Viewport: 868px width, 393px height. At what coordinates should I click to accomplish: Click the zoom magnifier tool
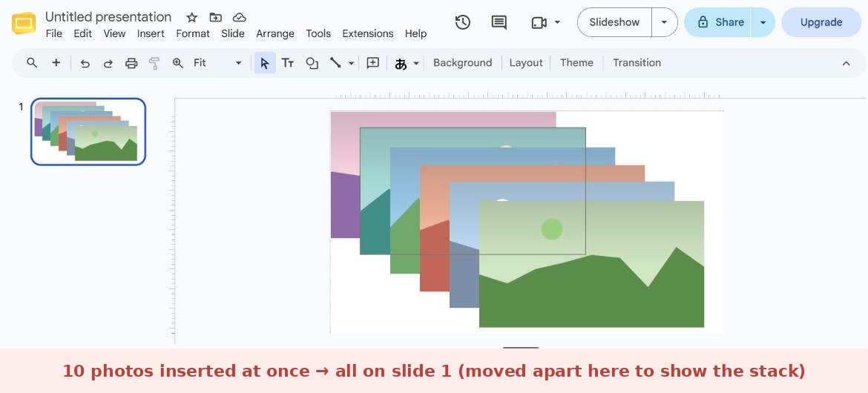178,63
